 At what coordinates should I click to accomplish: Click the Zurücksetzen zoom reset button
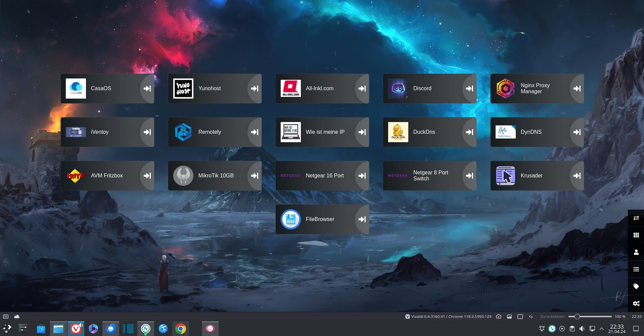pyautogui.click(x=552, y=317)
